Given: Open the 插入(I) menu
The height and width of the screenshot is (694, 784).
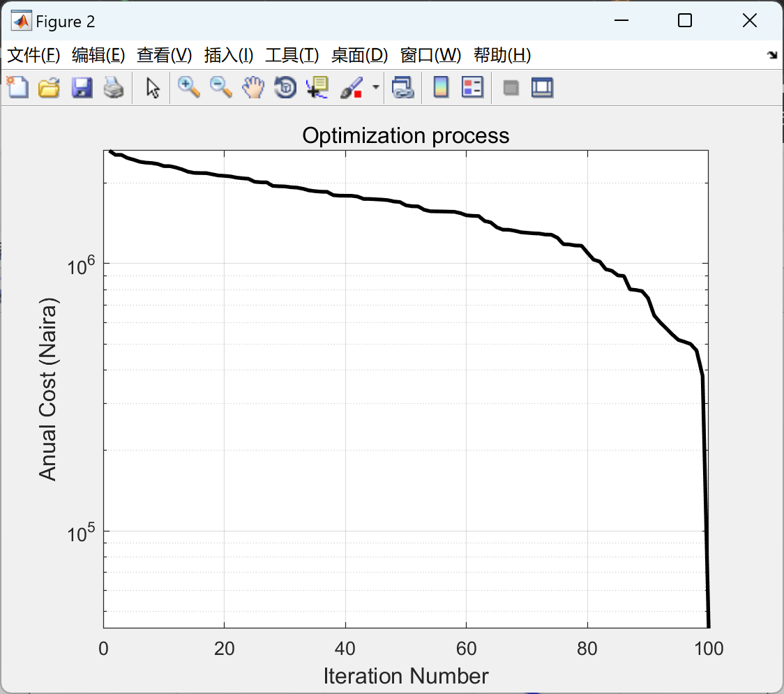Looking at the screenshot, I should pos(229,55).
